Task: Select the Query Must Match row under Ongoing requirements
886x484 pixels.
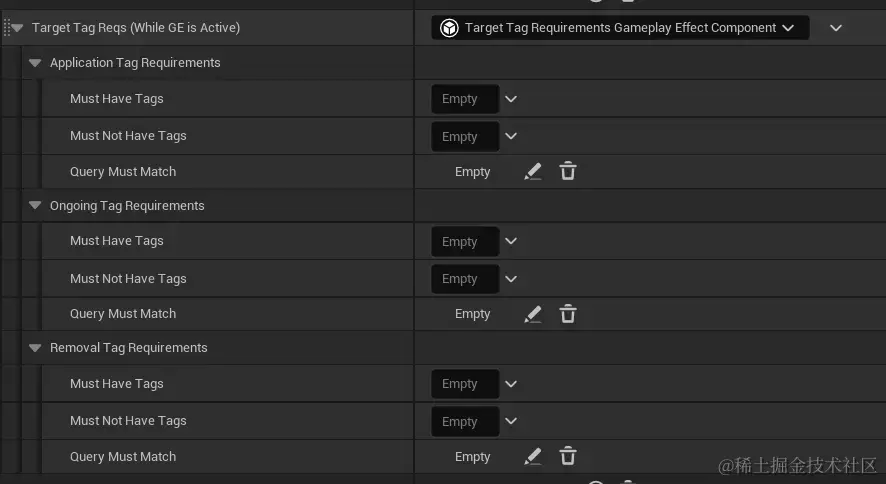Action: tap(123, 314)
